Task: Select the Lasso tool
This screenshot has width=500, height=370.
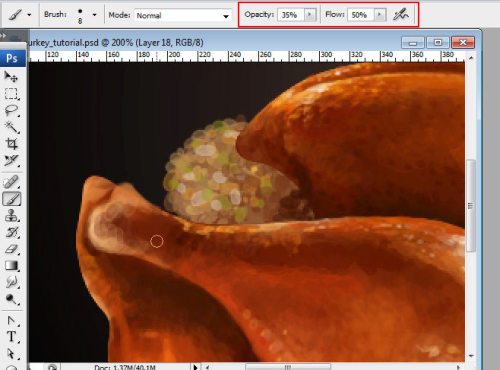Action: [x=11, y=110]
